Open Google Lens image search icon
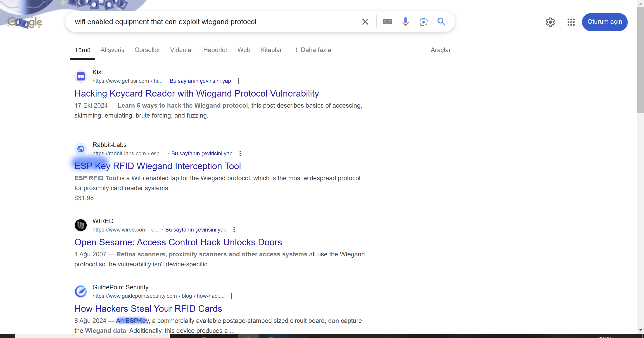Viewport: 644px width, 338px height. [423, 22]
